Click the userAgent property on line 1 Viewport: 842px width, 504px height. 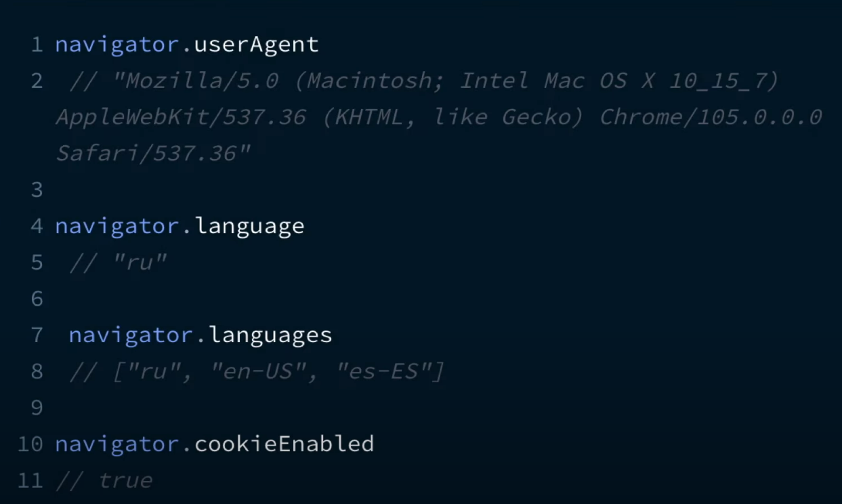click(x=256, y=45)
